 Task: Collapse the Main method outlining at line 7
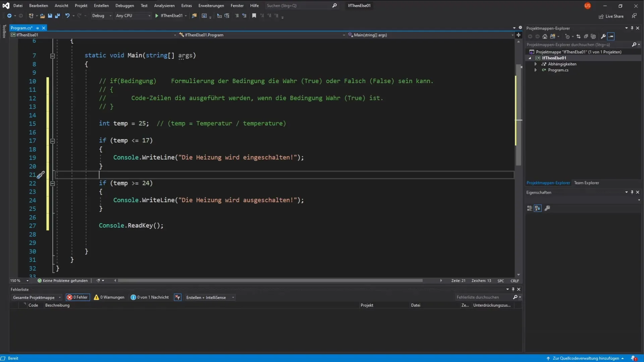[x=52, y=56]
